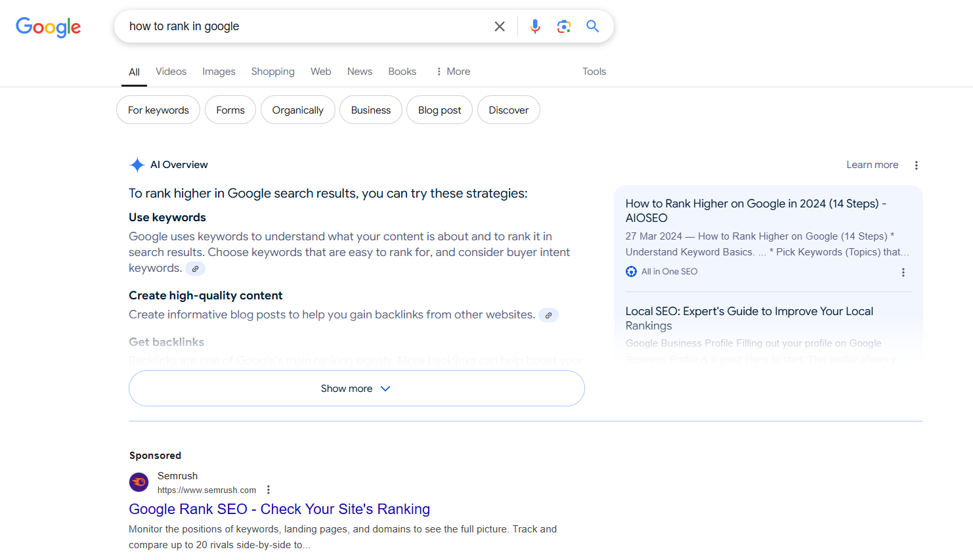Click the Sponsored label
Screen dimensions: 973x560
pos(155,456)
